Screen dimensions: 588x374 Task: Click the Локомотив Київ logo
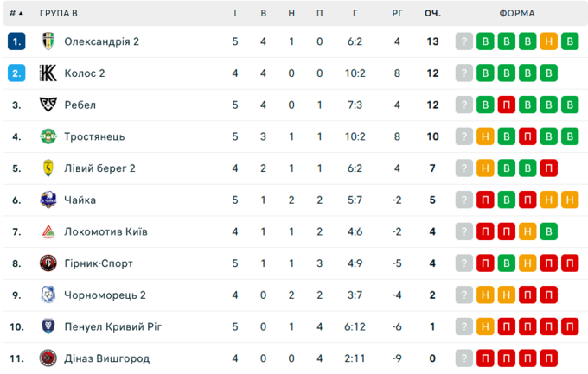coord(48,231)
